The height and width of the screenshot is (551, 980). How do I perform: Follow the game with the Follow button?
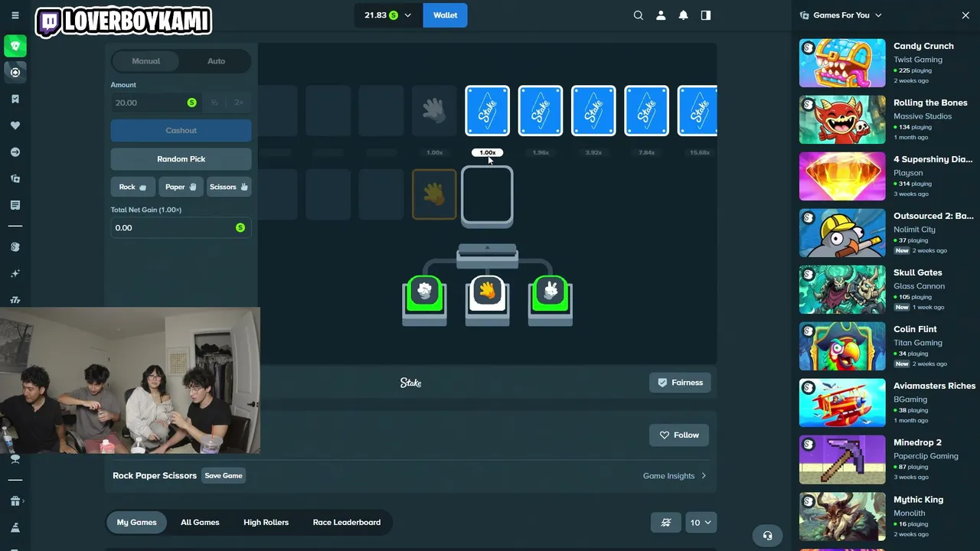680,435
